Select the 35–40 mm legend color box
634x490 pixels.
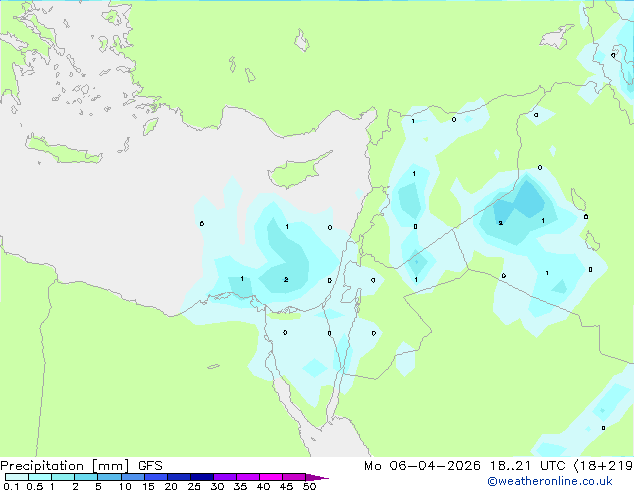click(247, 477)
